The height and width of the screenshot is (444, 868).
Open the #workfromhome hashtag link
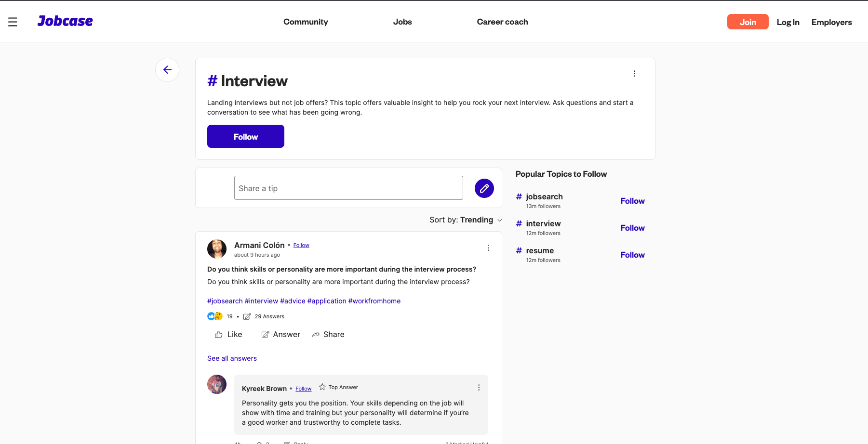(x=374, y=301)
